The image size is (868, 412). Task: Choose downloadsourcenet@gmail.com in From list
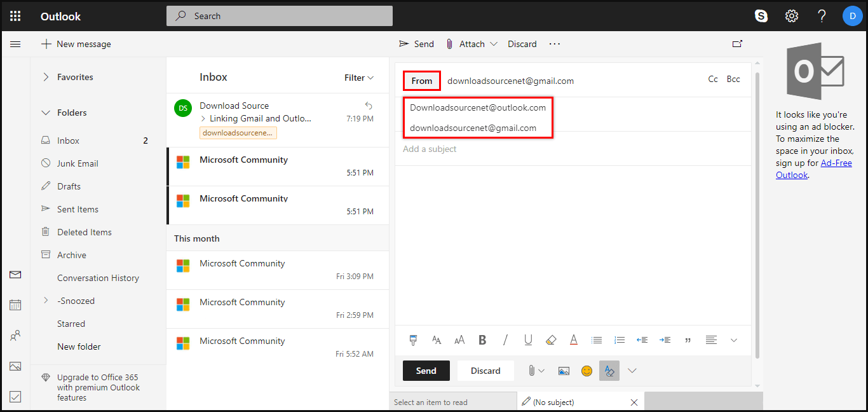click(x=473, y=128)
